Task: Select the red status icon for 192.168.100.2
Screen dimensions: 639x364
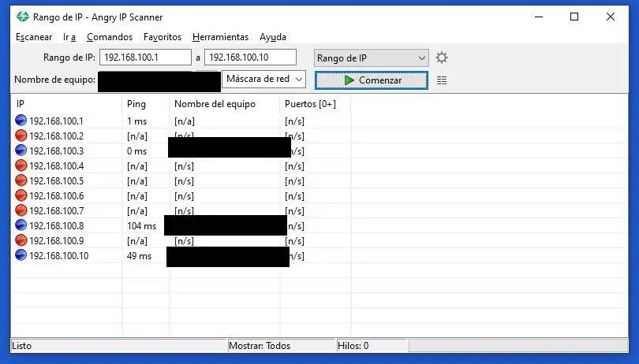Action: click(21, 136)
